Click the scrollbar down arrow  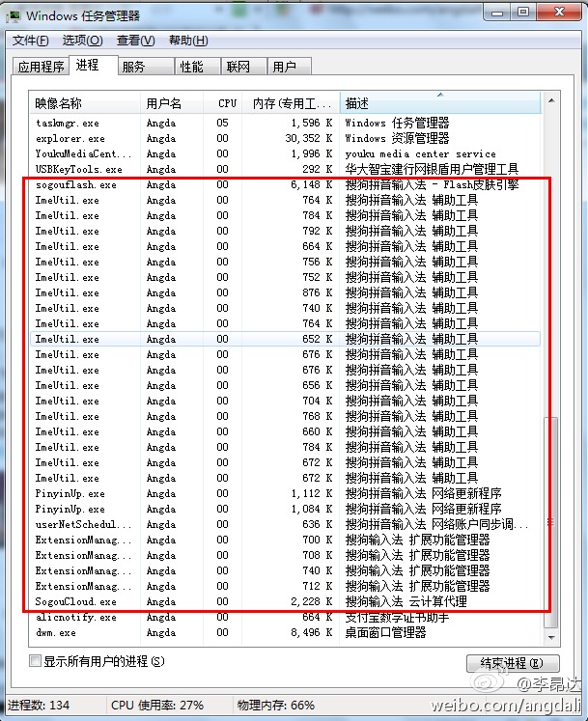click(551, 638)
